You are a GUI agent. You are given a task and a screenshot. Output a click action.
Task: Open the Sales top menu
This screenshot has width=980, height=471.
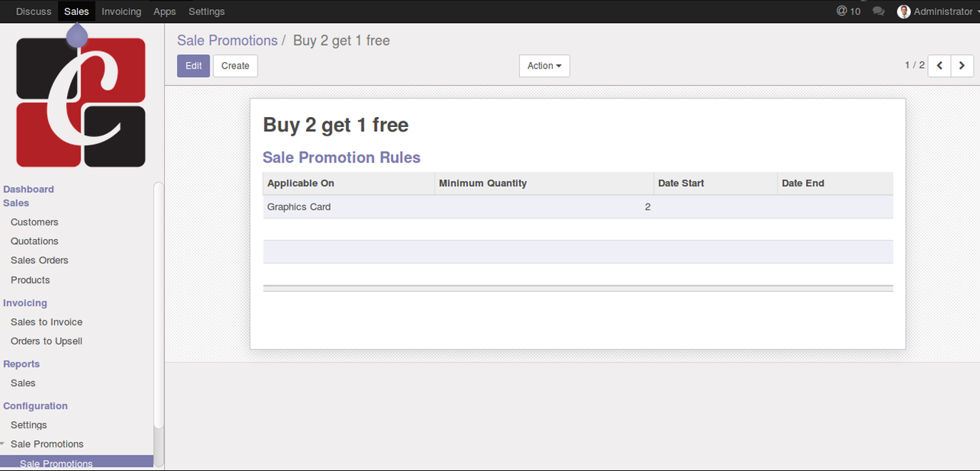(76, 11)
